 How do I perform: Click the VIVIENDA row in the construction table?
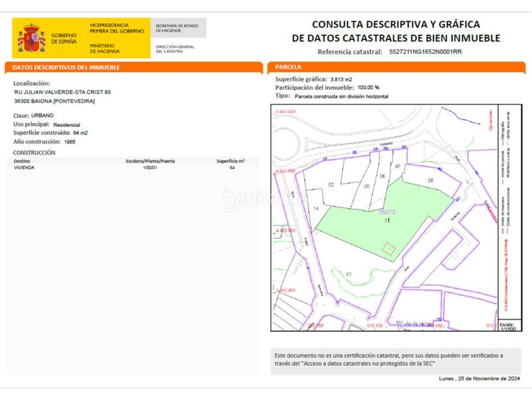click(x=132, y=168)
